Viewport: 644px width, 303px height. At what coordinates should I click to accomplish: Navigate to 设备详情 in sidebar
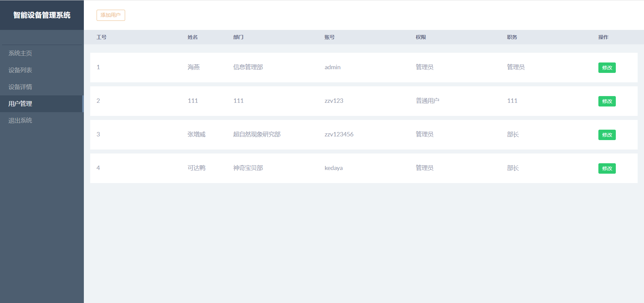(x=20, y=87)
